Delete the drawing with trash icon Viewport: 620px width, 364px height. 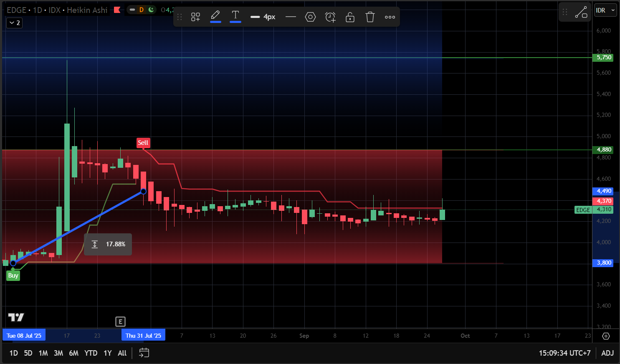click(x=370, y=17)
